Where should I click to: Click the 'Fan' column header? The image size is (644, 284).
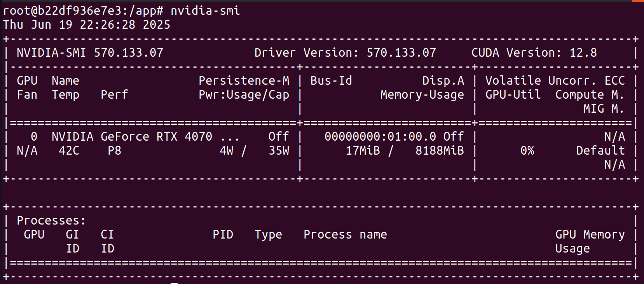[27, 94]
